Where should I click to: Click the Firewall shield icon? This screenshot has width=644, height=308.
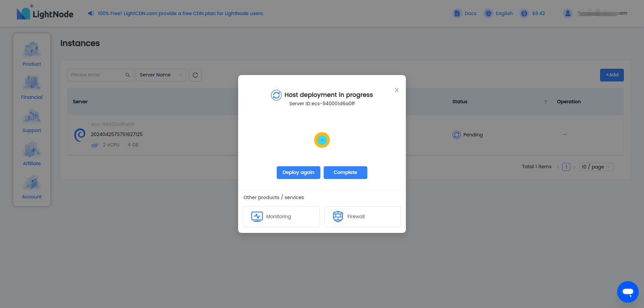[338, 217]
